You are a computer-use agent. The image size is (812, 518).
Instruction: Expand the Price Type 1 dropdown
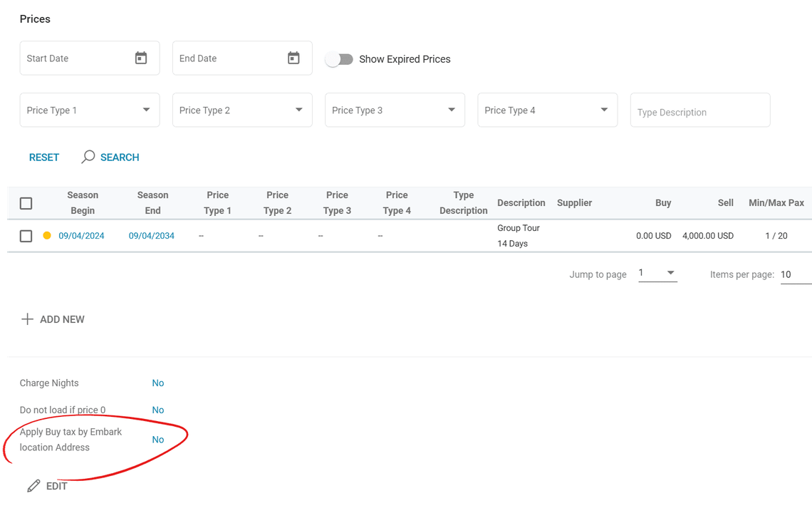click(x=90, y=110)
